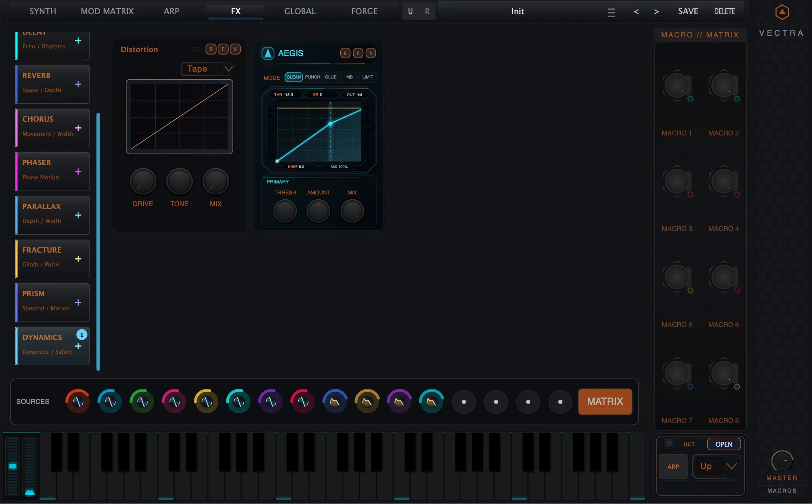This screenshot has height=504, width=812.
Task: Select the third green LFO source
Action: (x=142, y=401)
